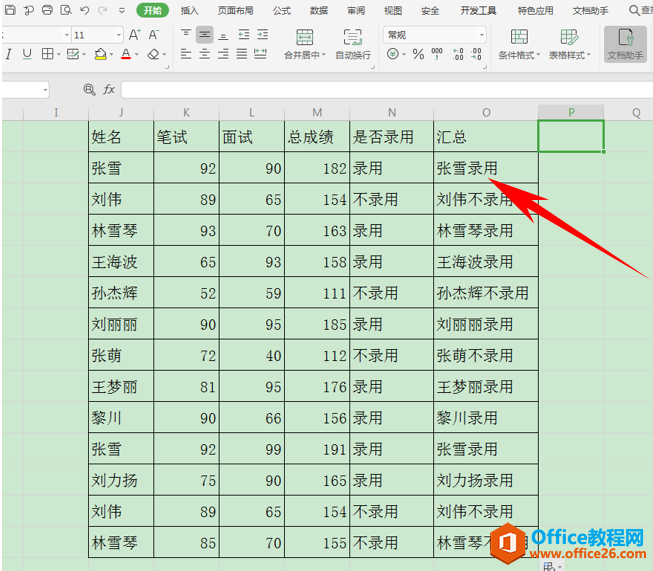653x571 pixels.
Task: Select column P header
Action: (571, 112)
